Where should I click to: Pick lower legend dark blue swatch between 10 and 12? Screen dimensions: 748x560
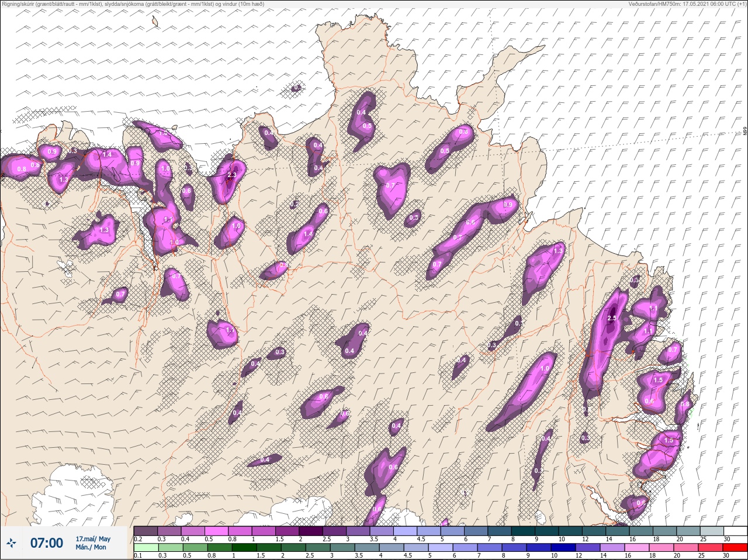tap(563, 548)
